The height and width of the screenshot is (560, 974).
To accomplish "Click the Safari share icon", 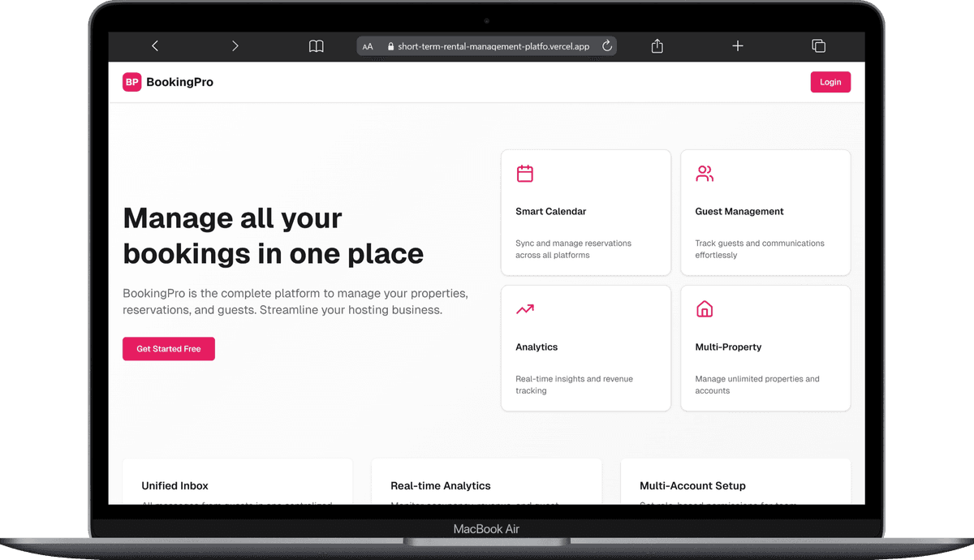I will [657, 46].
